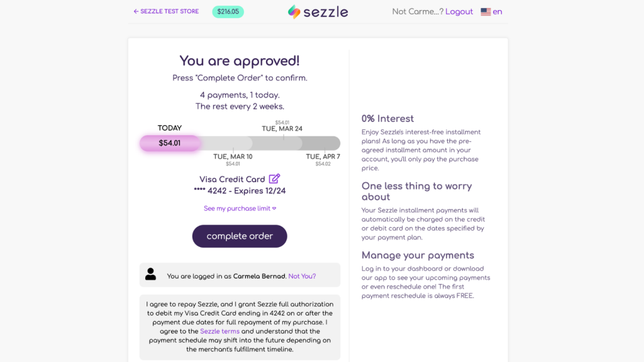This screenshot has height=362, width=644.
Task: Click the pencil icon to edit the Visa card
Action: click(274, 178)
